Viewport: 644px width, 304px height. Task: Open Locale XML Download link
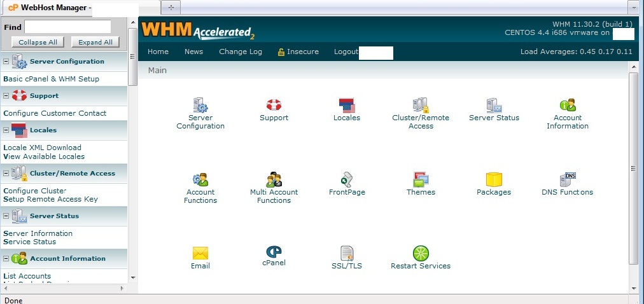[42, 148]
